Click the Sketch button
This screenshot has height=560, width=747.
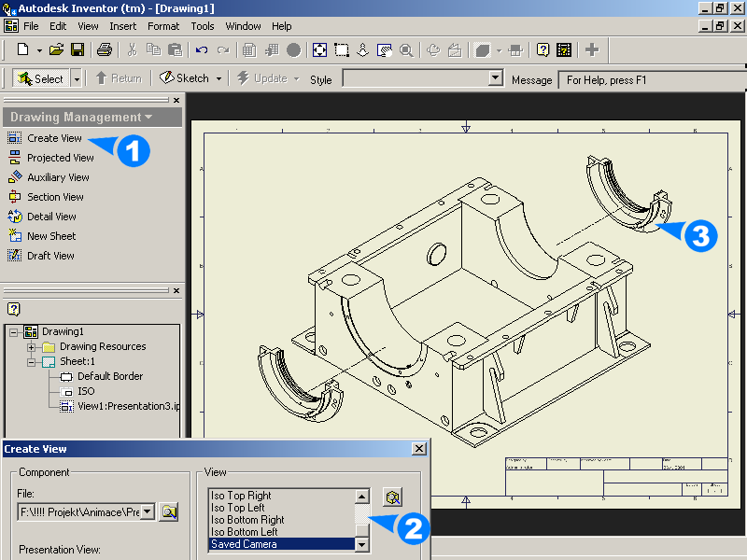point(184,78)
